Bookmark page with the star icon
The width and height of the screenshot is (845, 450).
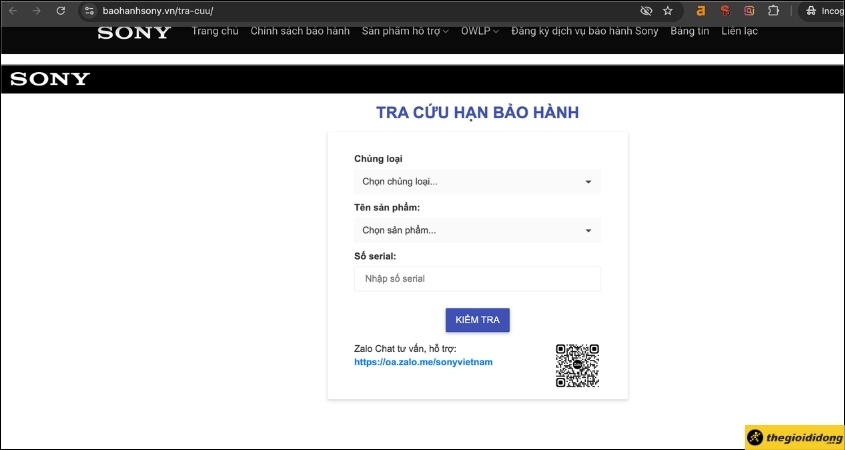[668, 11]
